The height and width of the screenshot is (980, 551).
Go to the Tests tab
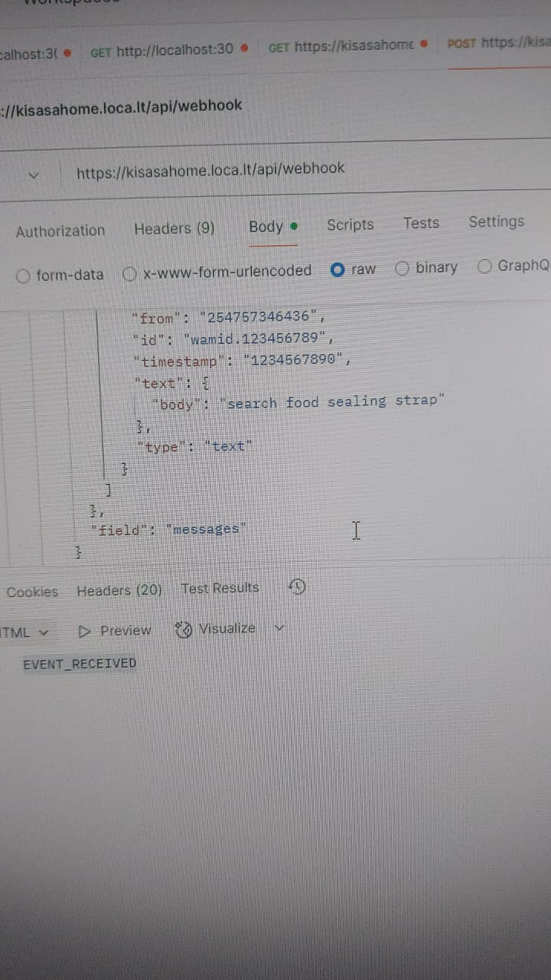422,223
